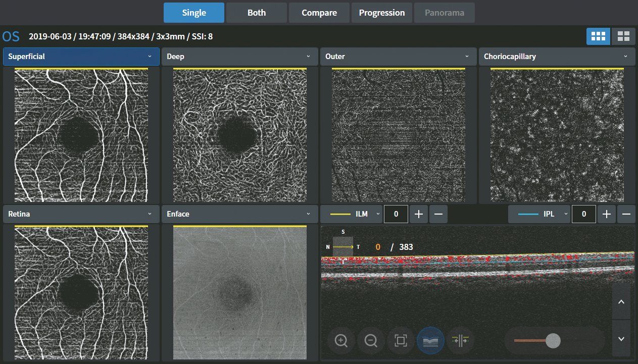Image resolution: width=638 pixels, height=364 pixels.
Task: Zoom in on the B-scan image
Action: tap(341, 341)
